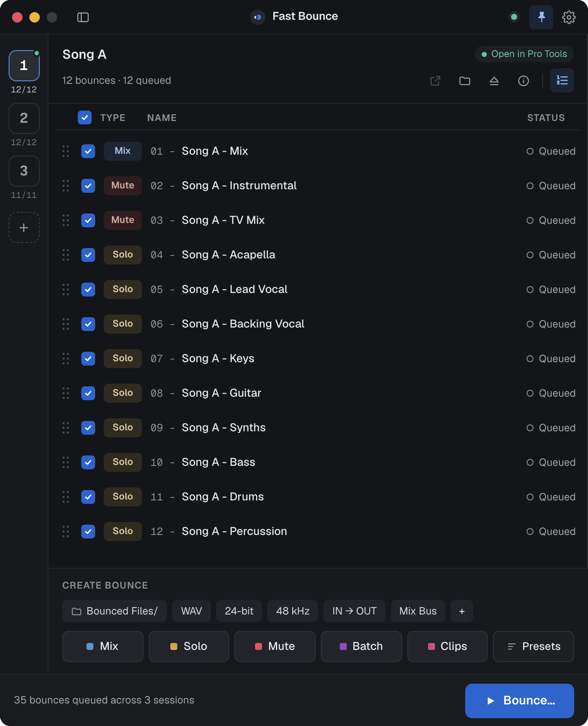Image resolution: width=588 pixels, height=726 pixels.
Task: Open settings gear icon
Action: [569, 17]
